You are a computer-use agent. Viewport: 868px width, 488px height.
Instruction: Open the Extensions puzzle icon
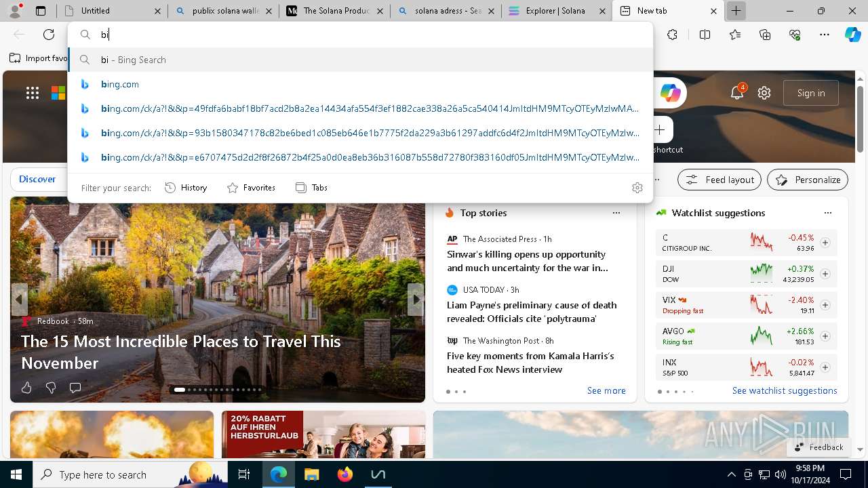(672, 35)
